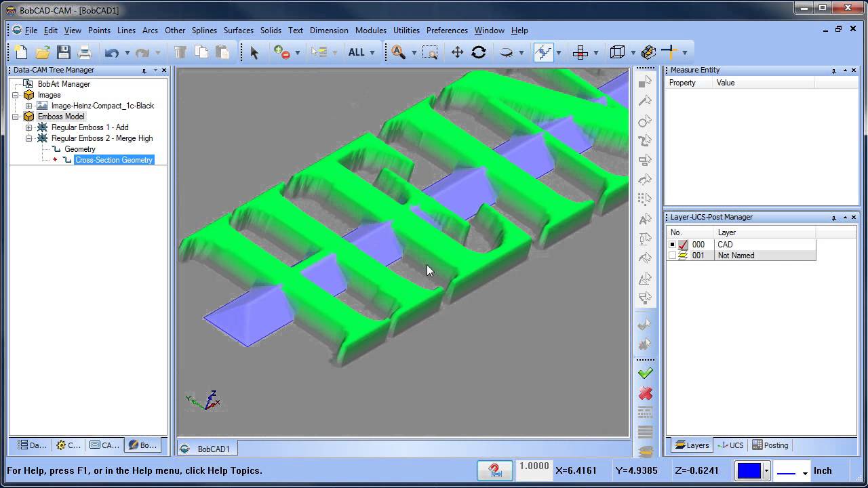The image size is (868, 488).
Task: Open the Solids menu
Action: coord(271,30)
